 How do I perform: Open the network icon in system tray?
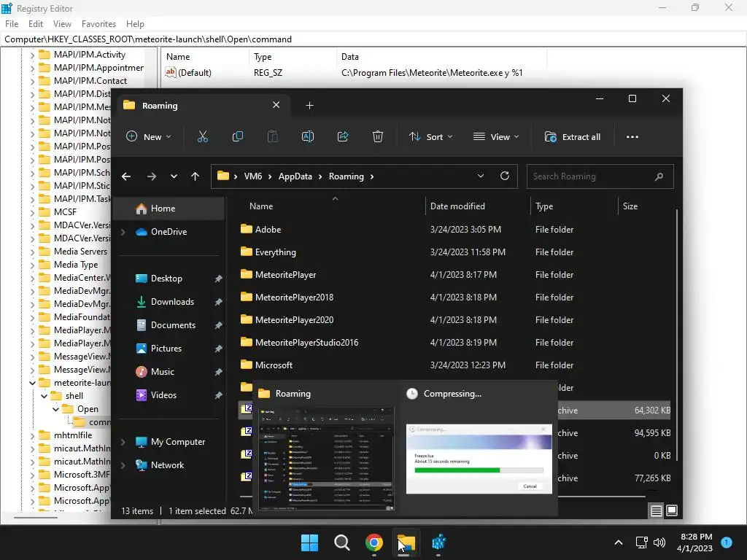coord(642,542)
